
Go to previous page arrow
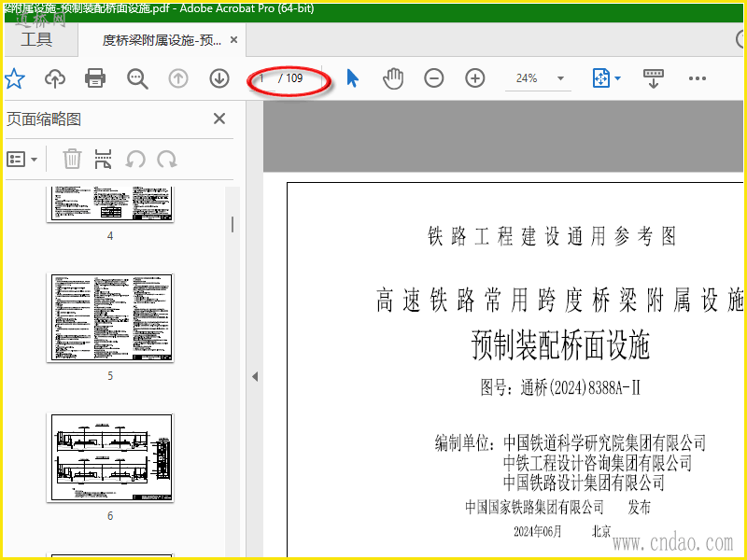(178, 78)
